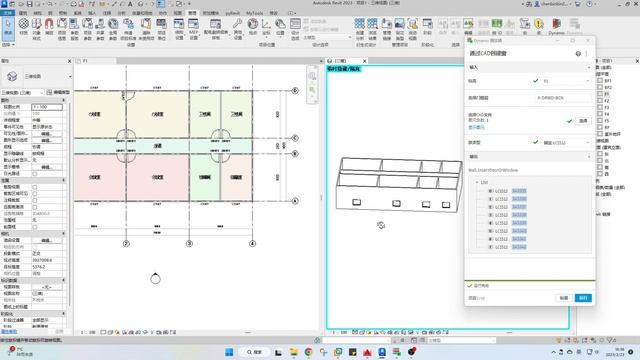Click Edit Type button in Properties
640x360 pixels.
[58, 93]
